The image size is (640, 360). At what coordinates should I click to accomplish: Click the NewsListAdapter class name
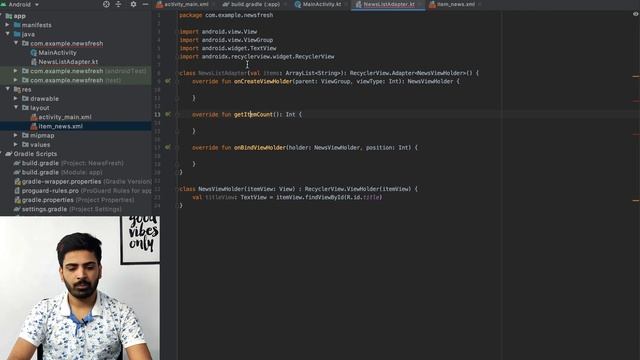(223, 73)
